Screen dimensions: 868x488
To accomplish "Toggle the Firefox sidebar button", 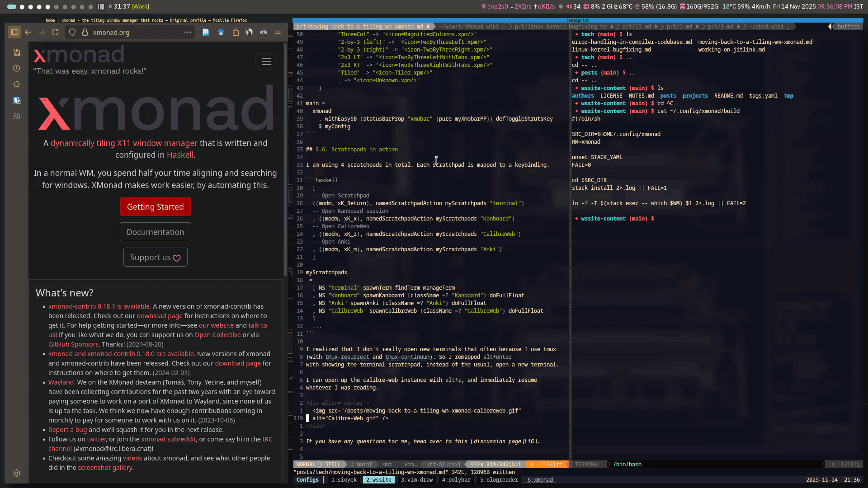I will pyautogui.click(x=14, y=32).
